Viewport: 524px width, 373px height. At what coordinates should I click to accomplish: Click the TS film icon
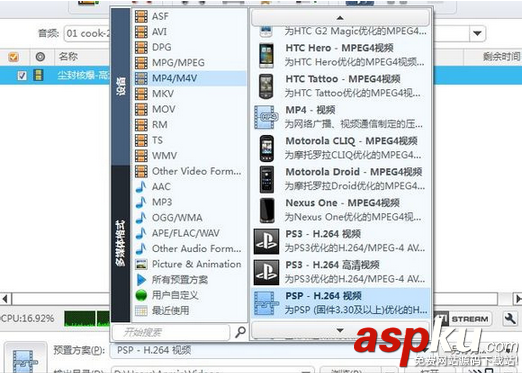tap(141, 140)
